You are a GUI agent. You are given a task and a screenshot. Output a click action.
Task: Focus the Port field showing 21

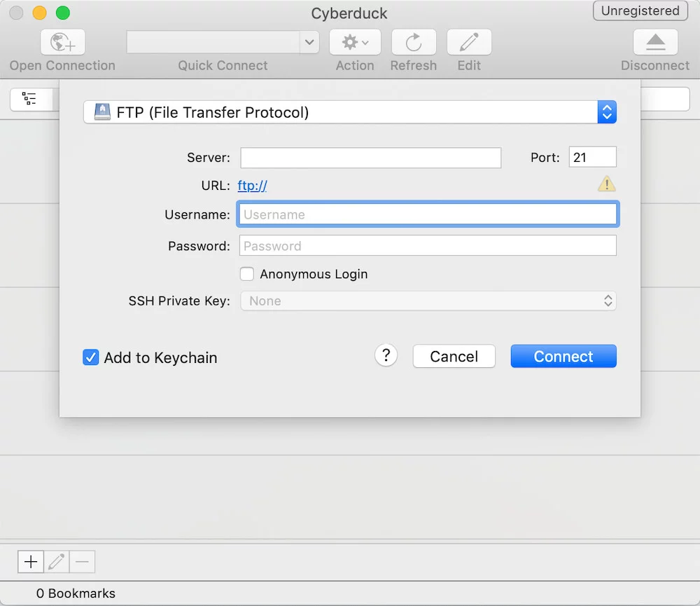[592, 158]
